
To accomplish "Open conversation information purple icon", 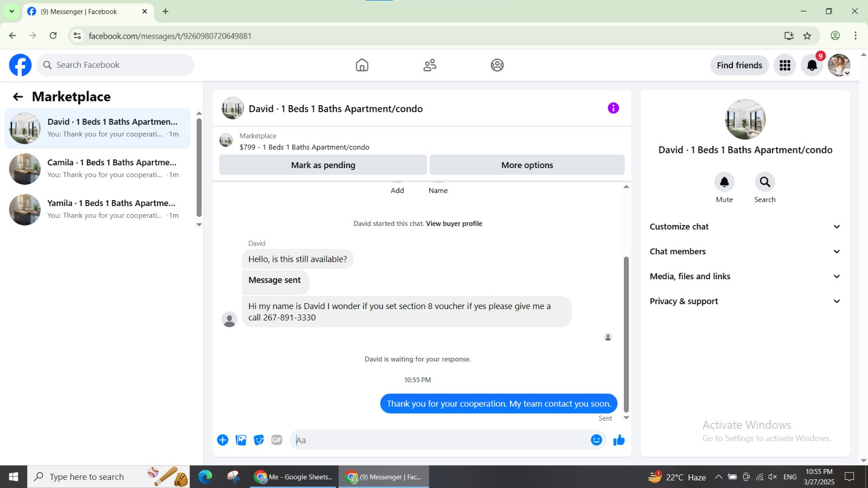I will click(614, 108).
